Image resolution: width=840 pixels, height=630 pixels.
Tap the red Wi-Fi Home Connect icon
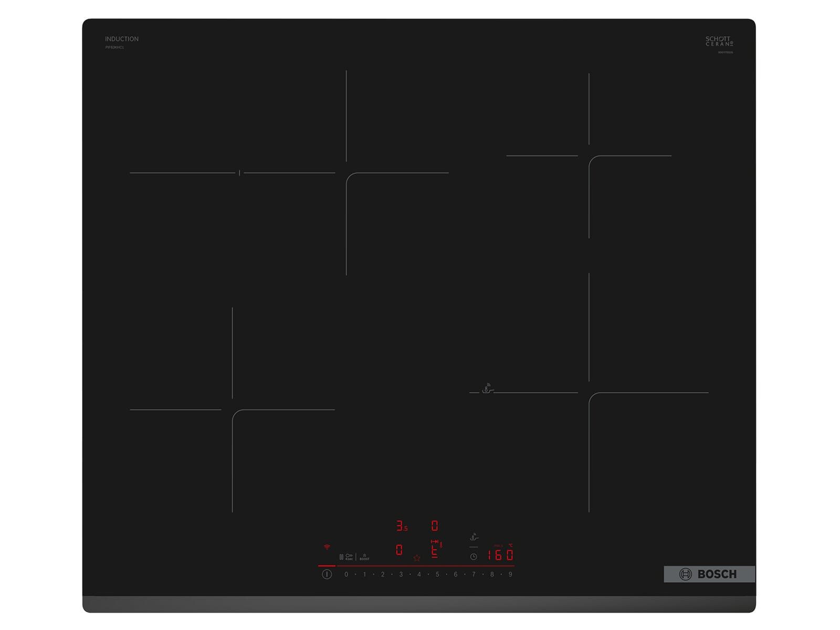[327, 547]
